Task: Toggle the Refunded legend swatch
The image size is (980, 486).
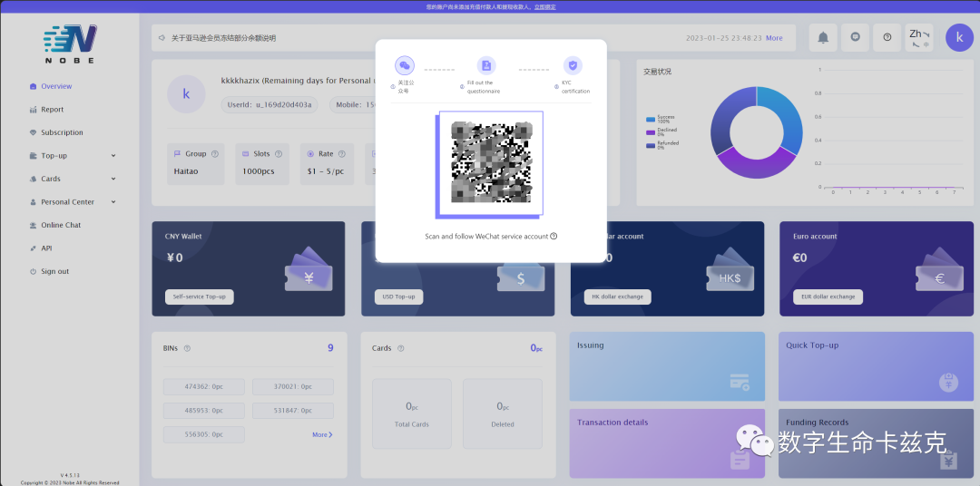Action: pos(651,145)
